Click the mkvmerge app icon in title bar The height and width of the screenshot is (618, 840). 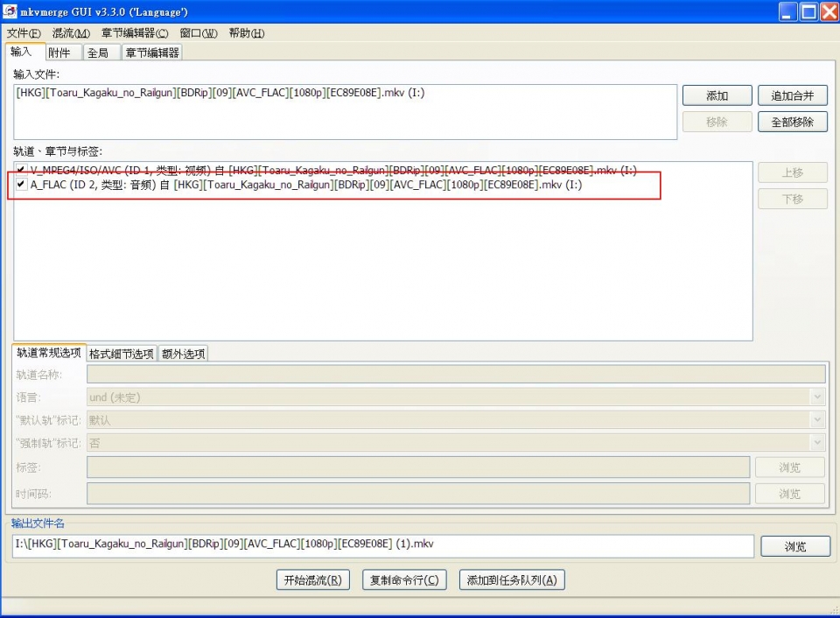(x=10, y=11)
